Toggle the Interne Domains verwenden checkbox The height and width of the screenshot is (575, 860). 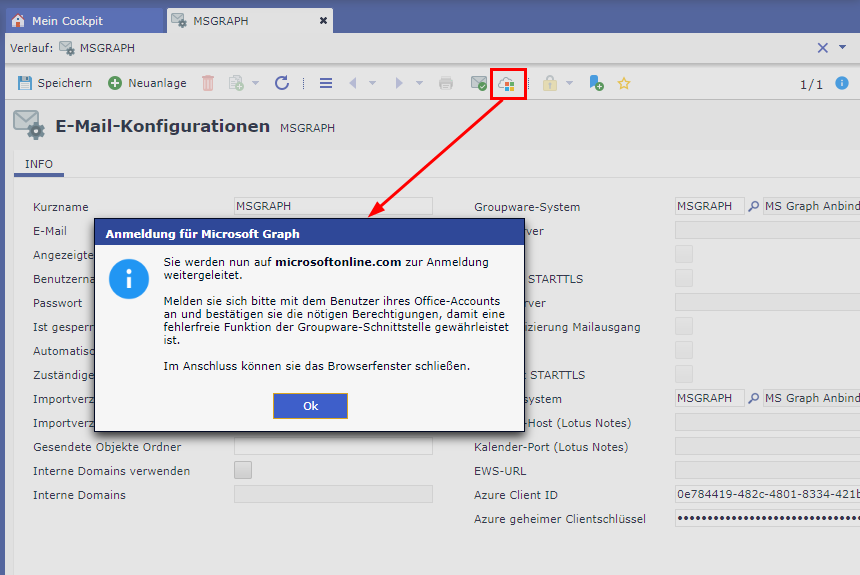click(x=243, y=470)
